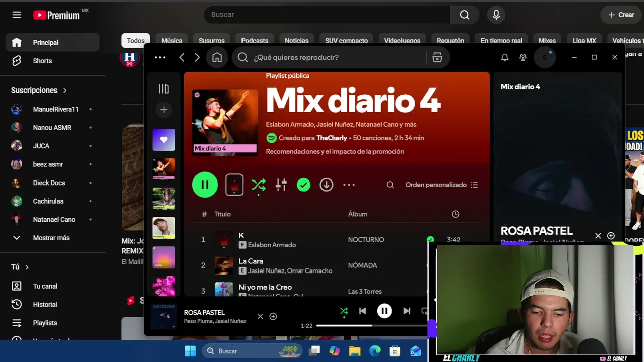Open the TheCharly profile link
This screenshot has width=644, height=362.
332,138
